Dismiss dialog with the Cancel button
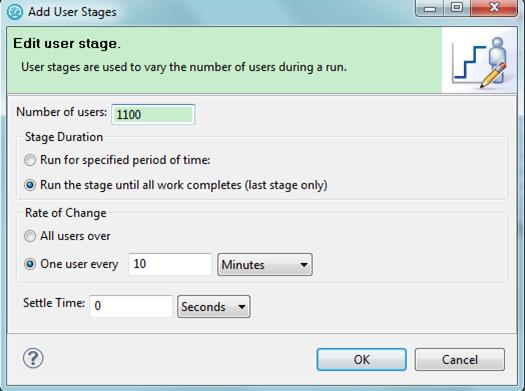This screenshot has width=525, height=391. click(x=460, y=360)
